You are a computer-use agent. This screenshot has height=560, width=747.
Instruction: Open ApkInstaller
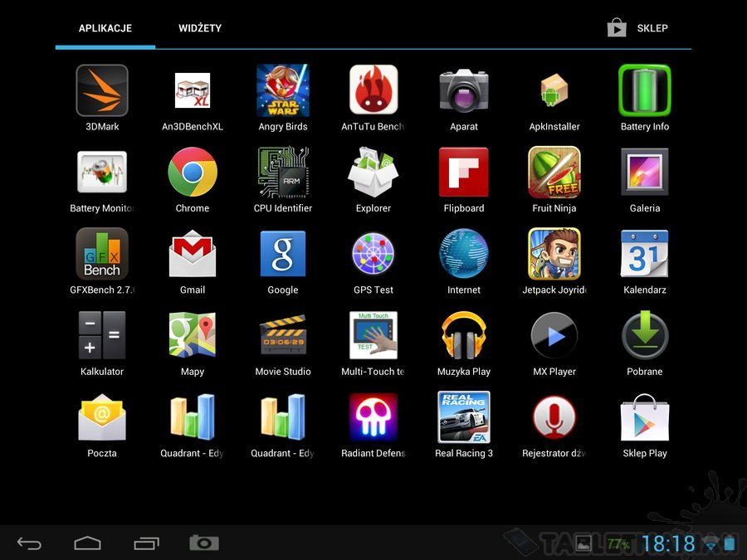point(554,90)
